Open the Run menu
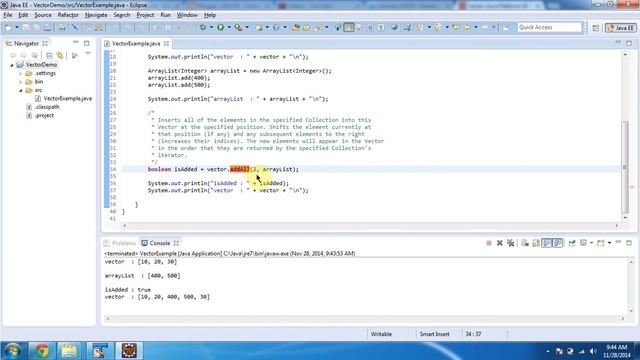The image size is (640, 360). click(x=165, y=15)
